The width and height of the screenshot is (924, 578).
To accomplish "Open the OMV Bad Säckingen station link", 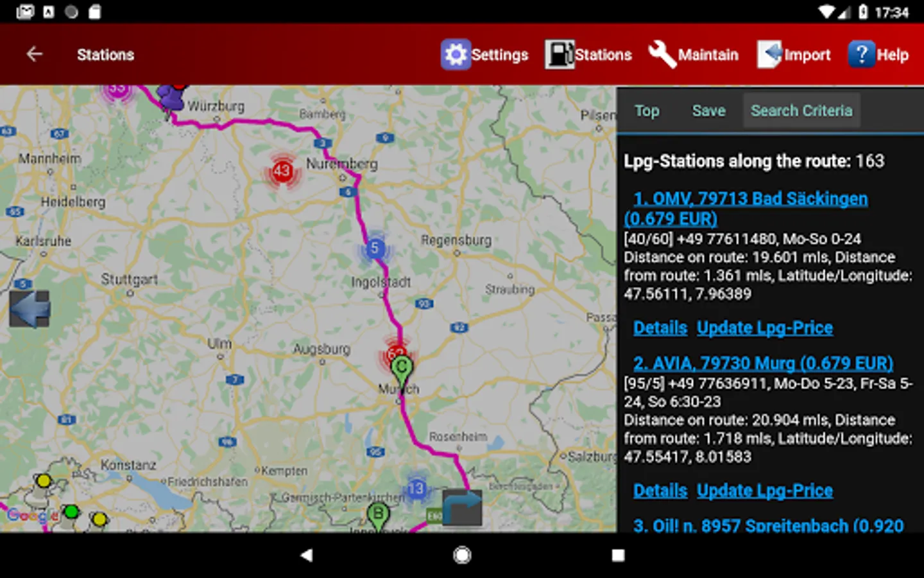I will click(746, 209).
